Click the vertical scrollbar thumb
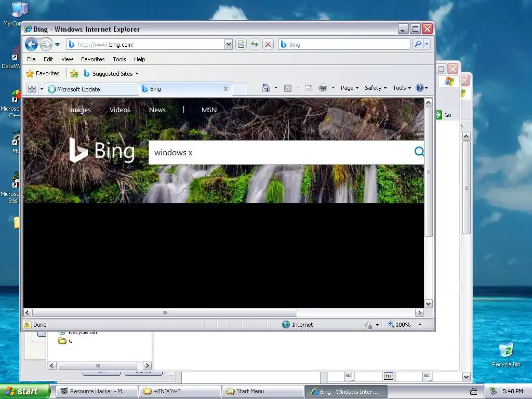532x399 pixels. tap(429, 172)
